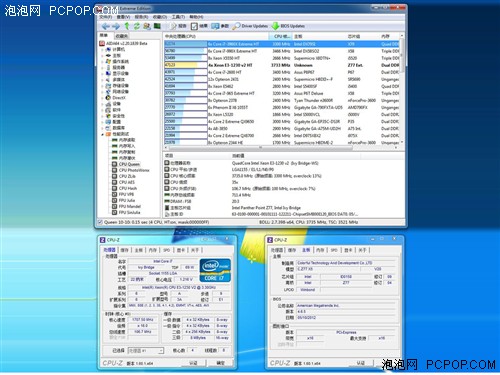Select the FPU SinJulia benchmark item
Image resolution: width=500 pixels, height=375 pixels.
pyautogui.click(x=126, y=212)
